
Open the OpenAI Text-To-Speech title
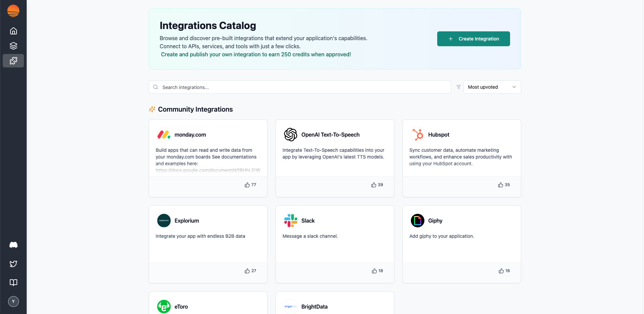pyautogui.click(x=331, y=135)
